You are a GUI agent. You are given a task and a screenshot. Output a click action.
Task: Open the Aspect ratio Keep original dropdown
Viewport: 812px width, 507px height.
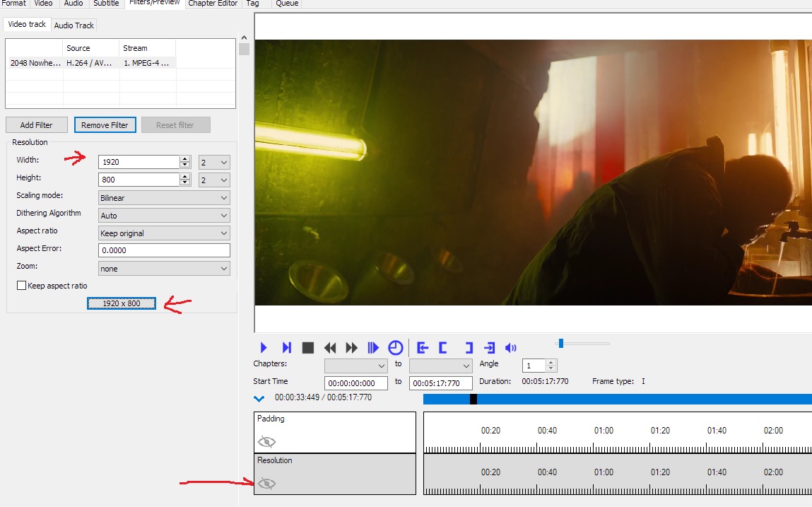tap(164, 233)
